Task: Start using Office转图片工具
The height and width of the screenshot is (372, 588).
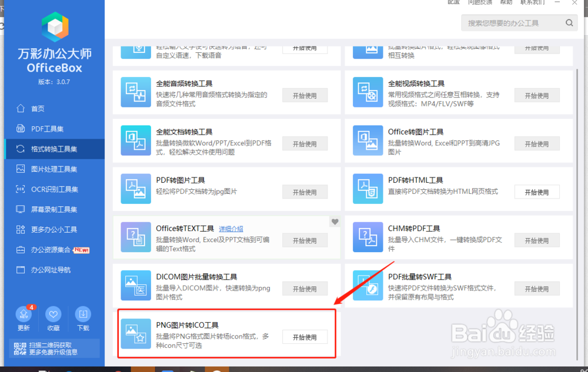Action: coord(537,144)
